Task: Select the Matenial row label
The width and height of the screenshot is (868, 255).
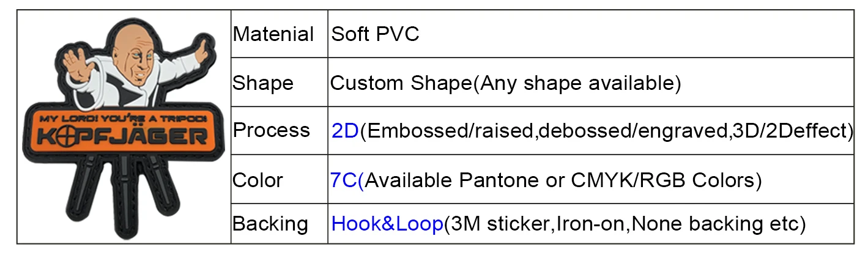Action: click(273, 34)
